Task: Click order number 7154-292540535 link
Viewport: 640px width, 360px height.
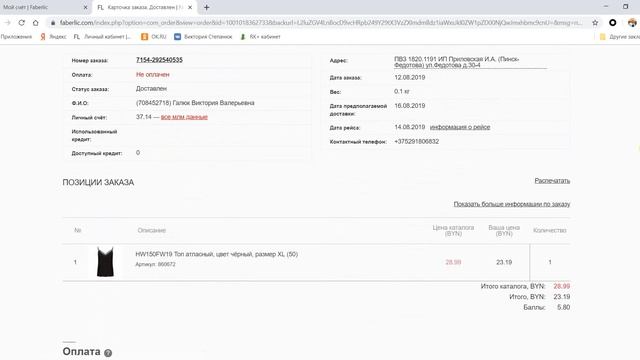Action: pyautogui.click(x=159, y=60)
